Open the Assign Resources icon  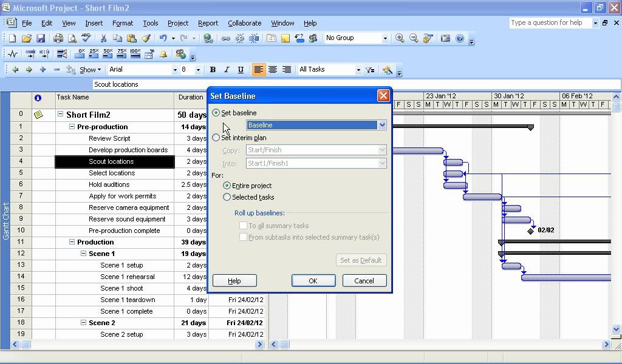pos(313,38)
